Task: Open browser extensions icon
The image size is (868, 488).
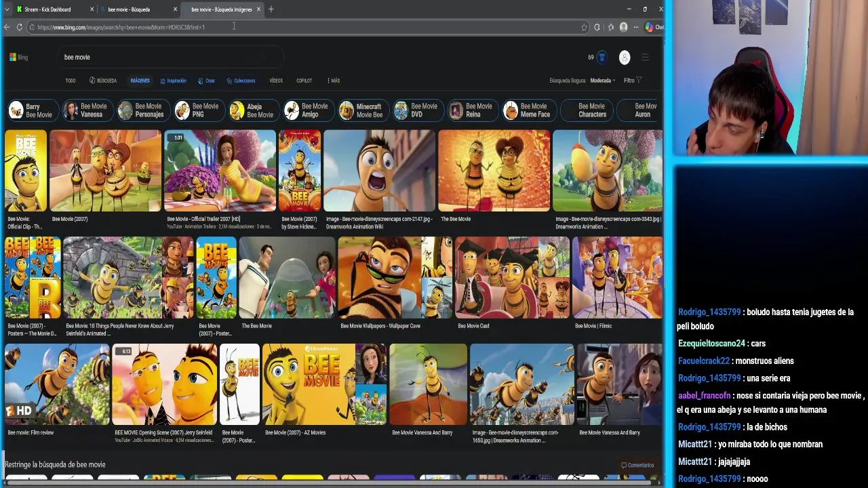Action: (597, 27)
